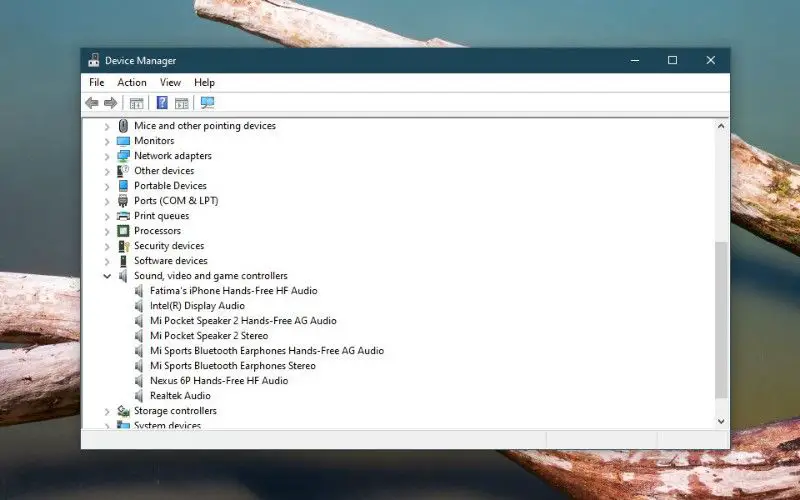Click the Software devices icon
This screenshot has width=800, height=500.
[123, 261]
